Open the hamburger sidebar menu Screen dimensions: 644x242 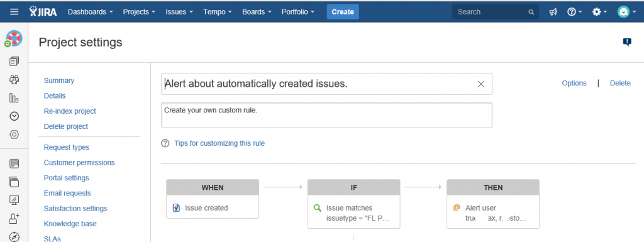tap(14, 11)
